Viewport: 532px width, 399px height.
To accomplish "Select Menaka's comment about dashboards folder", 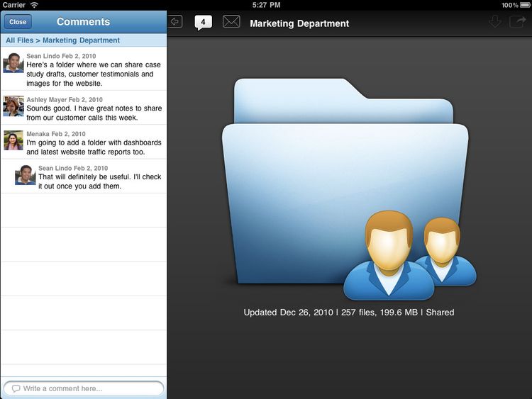I will point(94,147).
